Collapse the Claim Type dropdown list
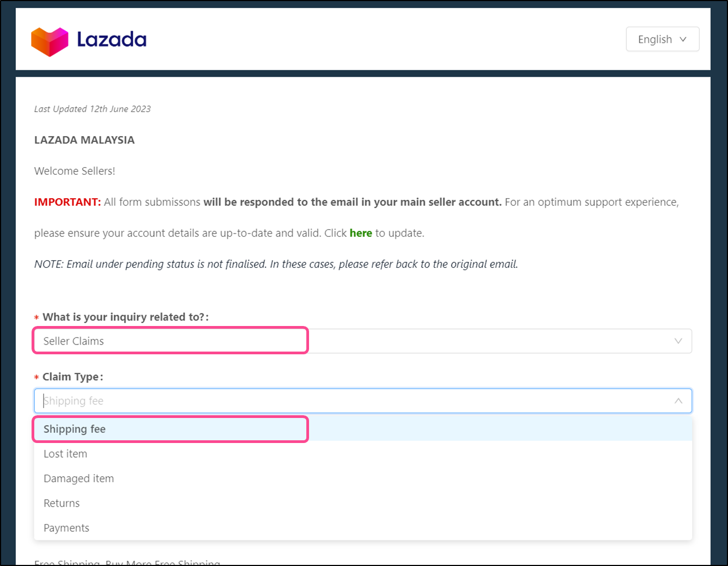 [x=678, y=401]
